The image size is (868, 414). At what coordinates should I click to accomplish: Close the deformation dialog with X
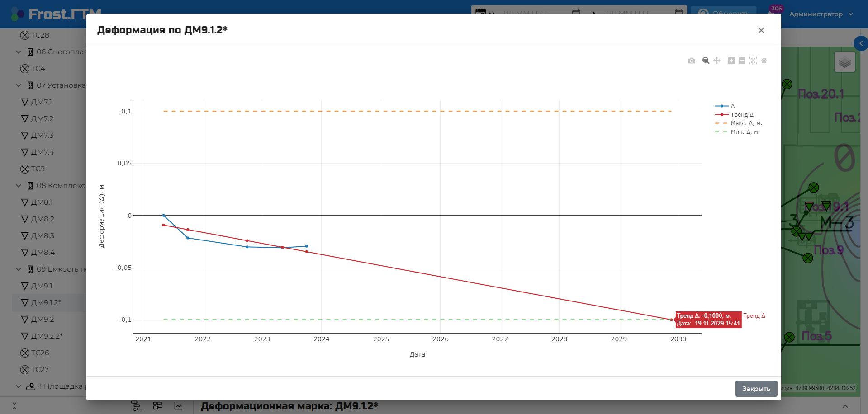(761, 30)
